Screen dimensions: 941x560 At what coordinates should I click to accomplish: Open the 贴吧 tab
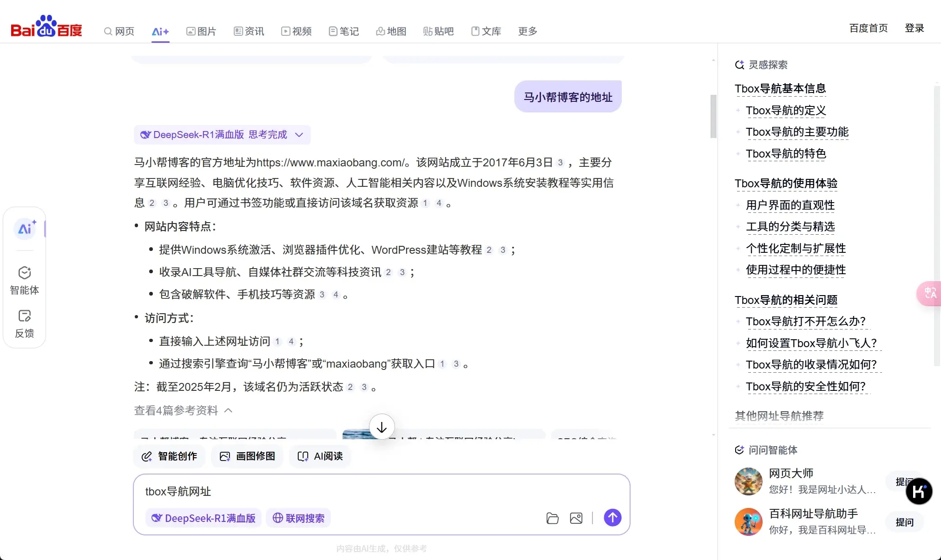pyautogui.click(x=438, y=31)
